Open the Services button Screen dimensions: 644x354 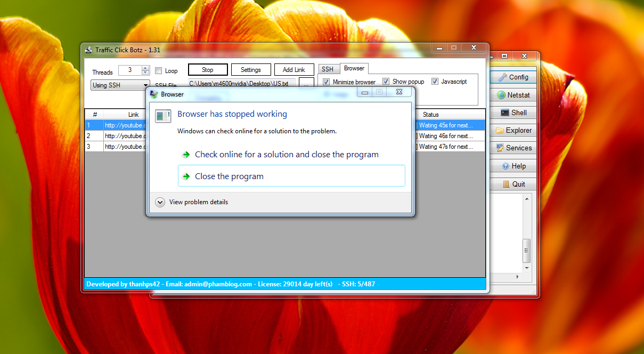point(513,148)
